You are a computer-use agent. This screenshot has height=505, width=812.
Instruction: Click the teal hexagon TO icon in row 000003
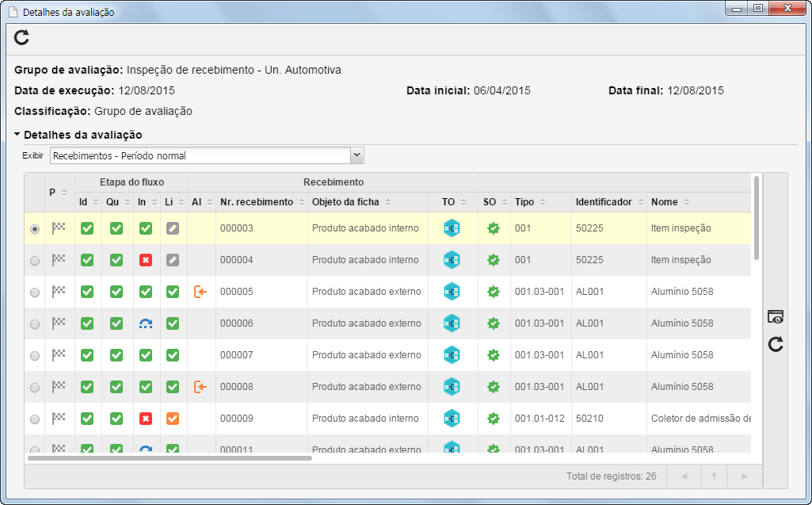click(x=452, y=228)
